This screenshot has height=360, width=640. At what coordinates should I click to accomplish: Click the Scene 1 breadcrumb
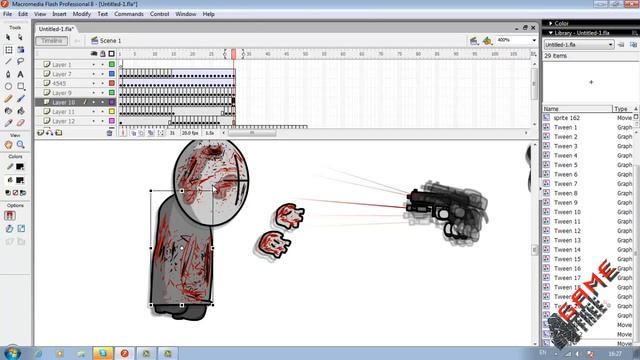(106, 41)
